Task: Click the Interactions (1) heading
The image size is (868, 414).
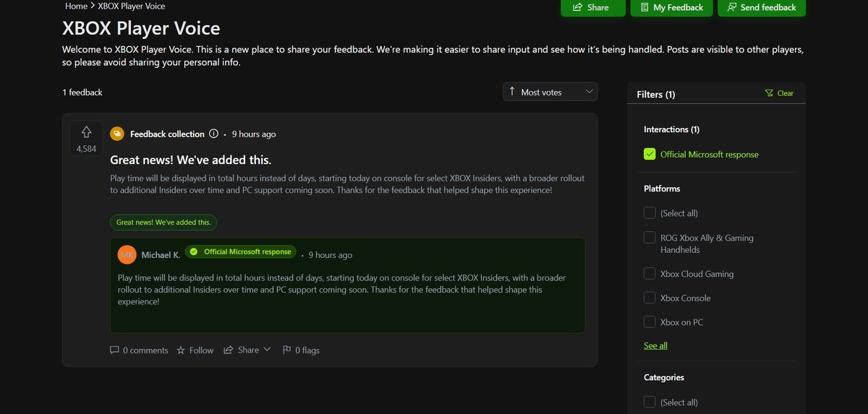Action: click(x=671, y=129)
